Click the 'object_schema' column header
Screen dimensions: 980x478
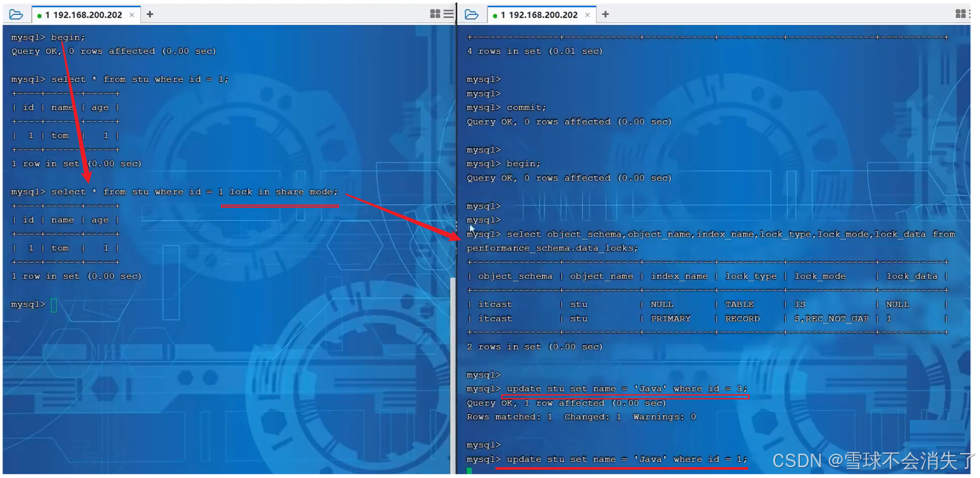click(515, 276)
